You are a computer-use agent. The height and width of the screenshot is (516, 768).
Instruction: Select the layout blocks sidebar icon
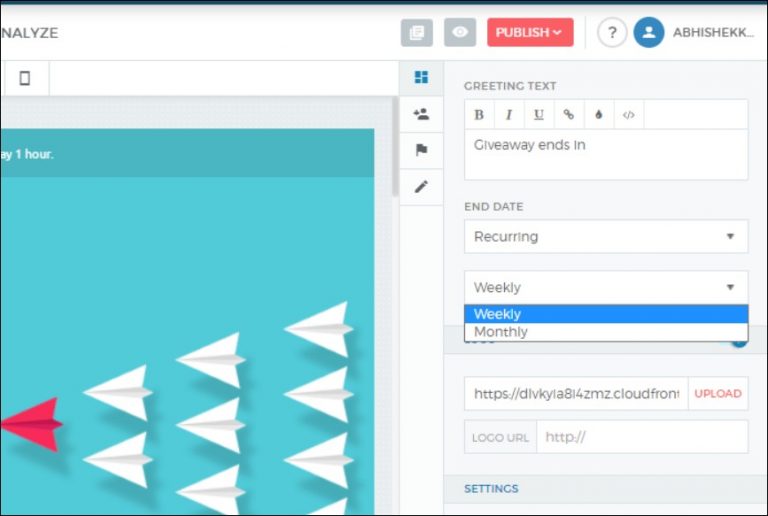pos(421,77)
